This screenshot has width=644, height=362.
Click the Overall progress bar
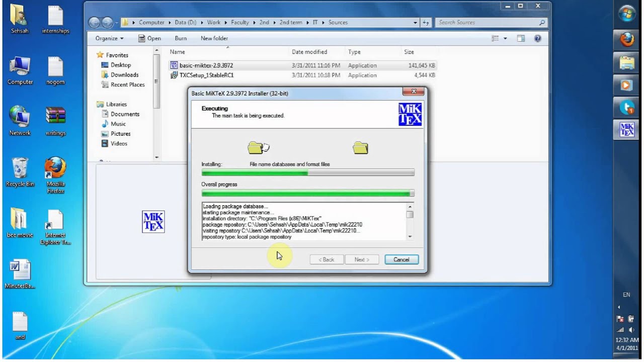pyautogui.click(x=308, y=193)
